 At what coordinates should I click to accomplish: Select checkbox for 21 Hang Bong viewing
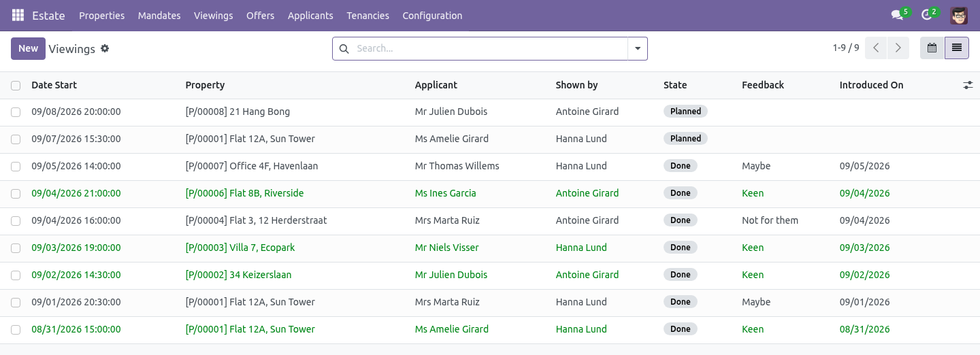click(16, 112)
